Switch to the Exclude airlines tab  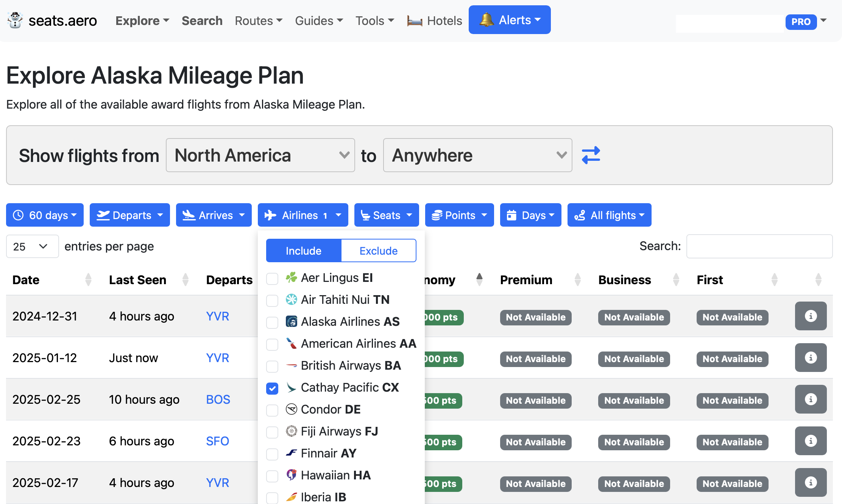tap(379, 250)
